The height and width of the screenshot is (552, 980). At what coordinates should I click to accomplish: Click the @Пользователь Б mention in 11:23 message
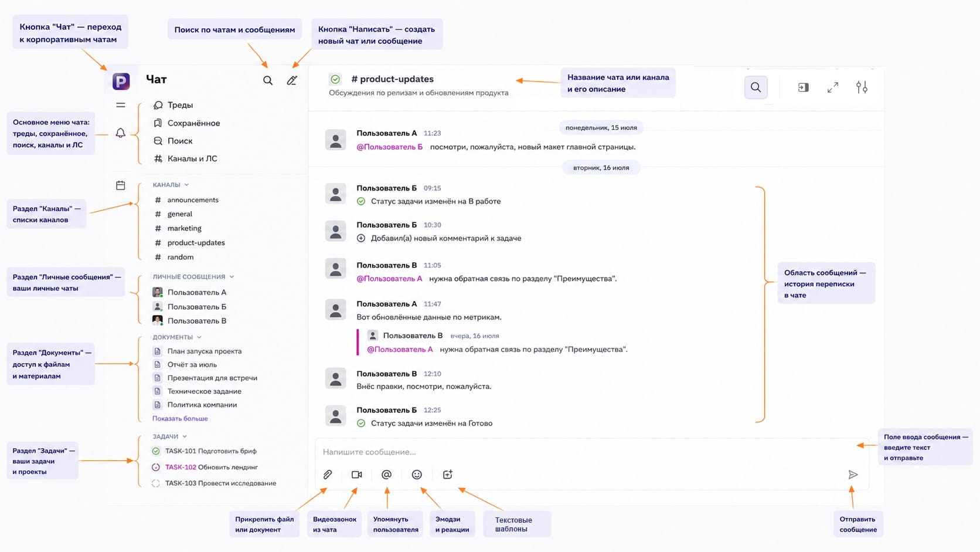coord(390,147)
